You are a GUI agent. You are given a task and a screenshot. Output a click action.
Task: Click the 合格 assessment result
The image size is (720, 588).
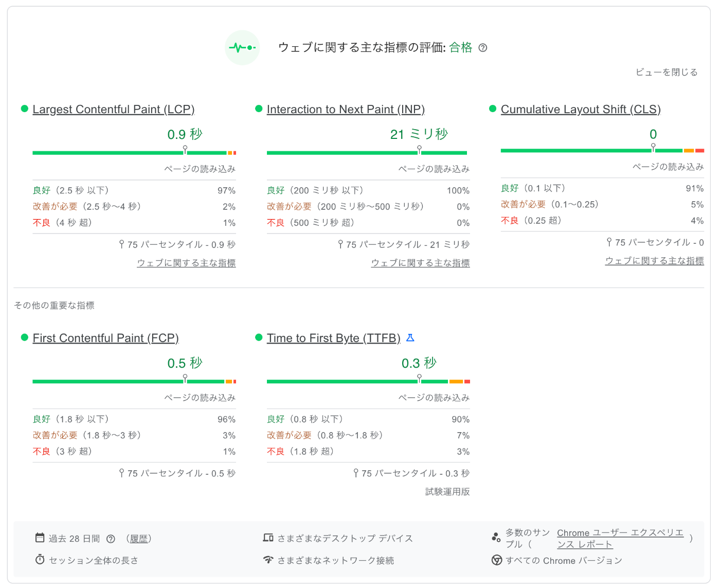pyautogui.click(x=461, y=48)
